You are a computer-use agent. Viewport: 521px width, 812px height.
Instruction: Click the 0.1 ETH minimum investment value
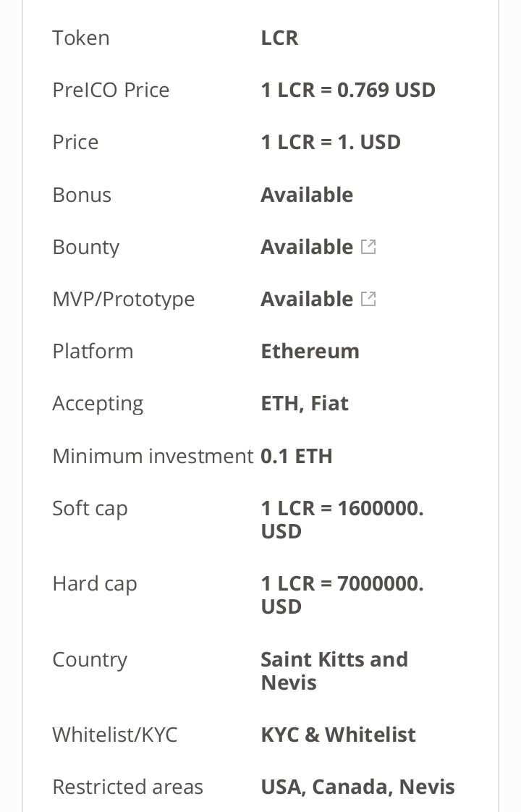coord(296,456)
